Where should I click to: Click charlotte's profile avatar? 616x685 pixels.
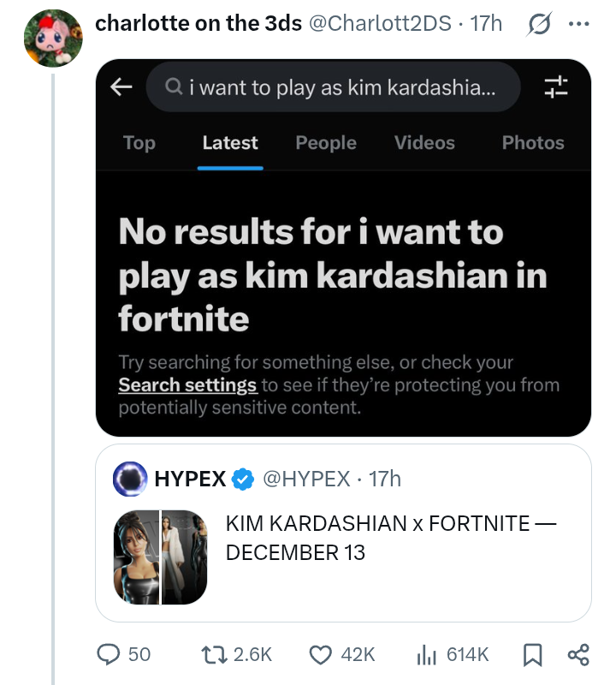click(x=53, y=39)
